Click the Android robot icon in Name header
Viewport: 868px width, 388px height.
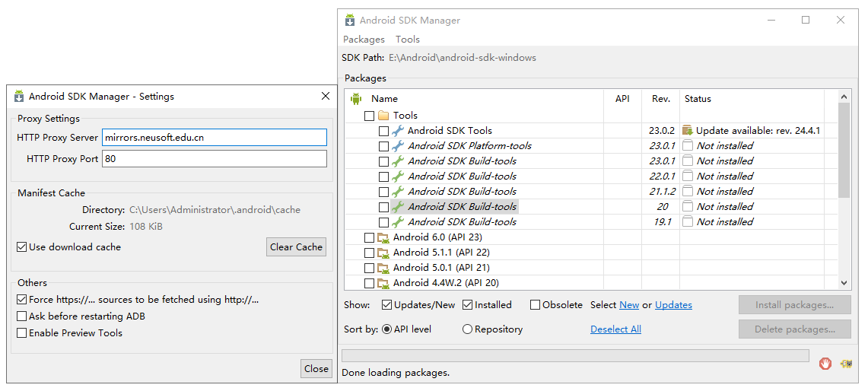pos(355,99)
